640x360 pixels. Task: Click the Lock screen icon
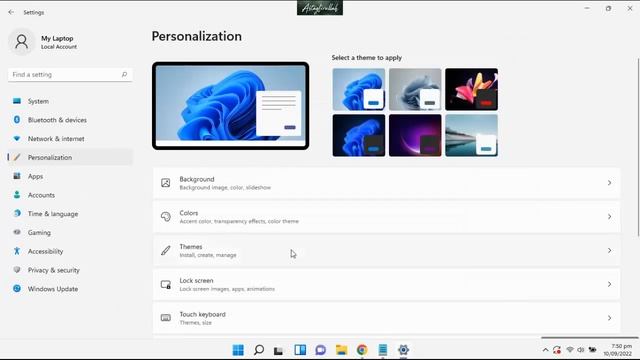coord(165,284)
